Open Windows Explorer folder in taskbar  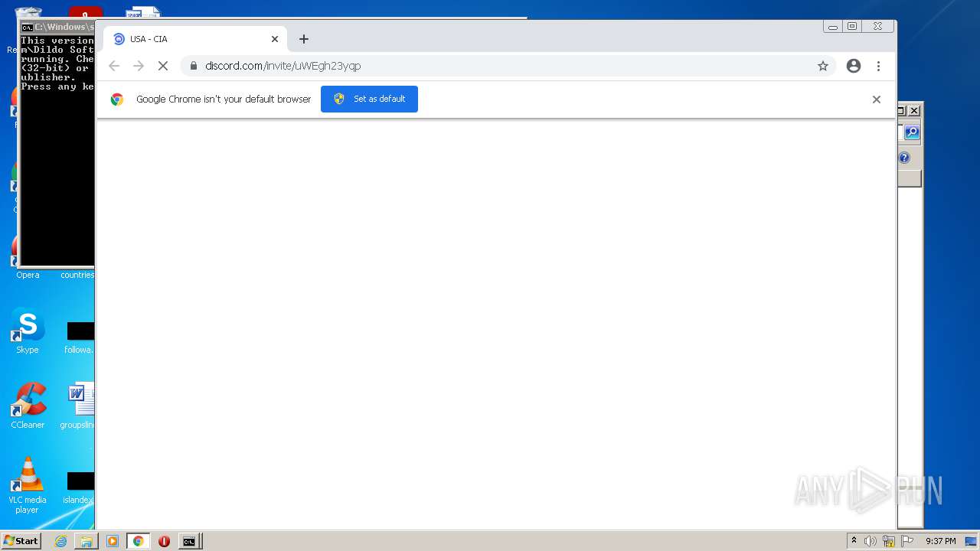pos(87,541)
